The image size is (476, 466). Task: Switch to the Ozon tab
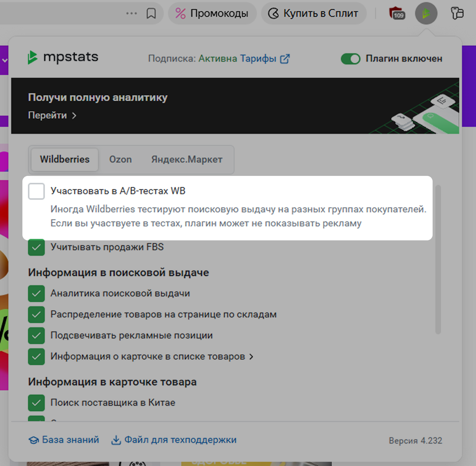click(x=120, y=159)
